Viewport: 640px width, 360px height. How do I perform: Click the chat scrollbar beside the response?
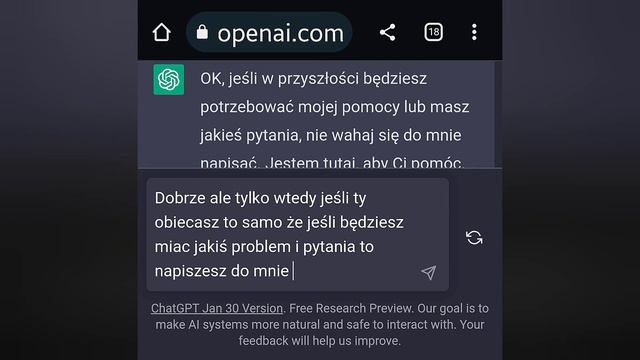[498, 114]
